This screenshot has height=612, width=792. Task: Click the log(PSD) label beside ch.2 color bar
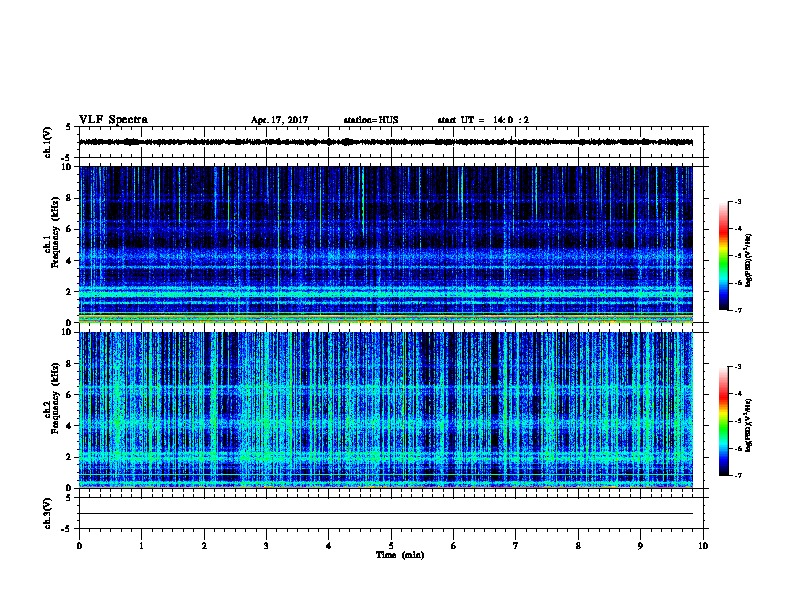(748, 425)
